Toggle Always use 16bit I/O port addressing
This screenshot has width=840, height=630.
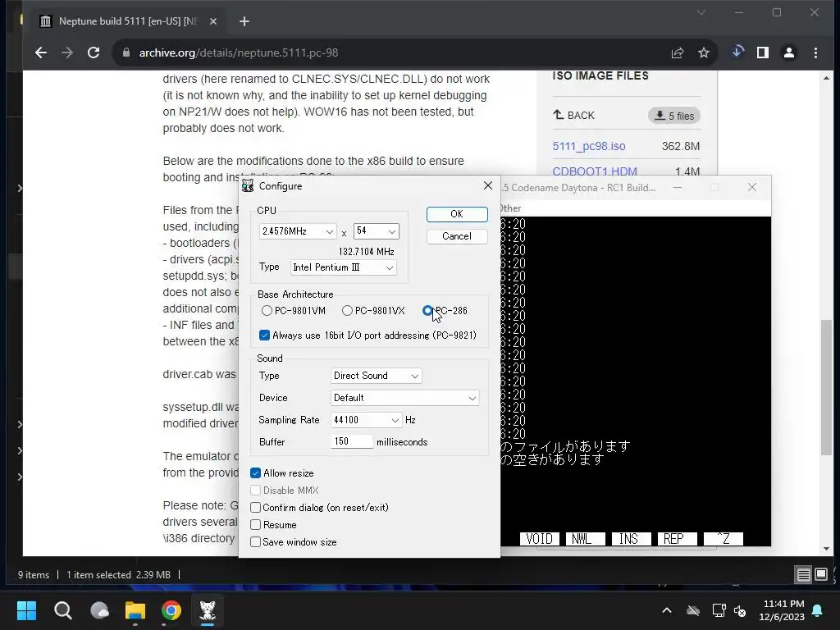(367, 336)
